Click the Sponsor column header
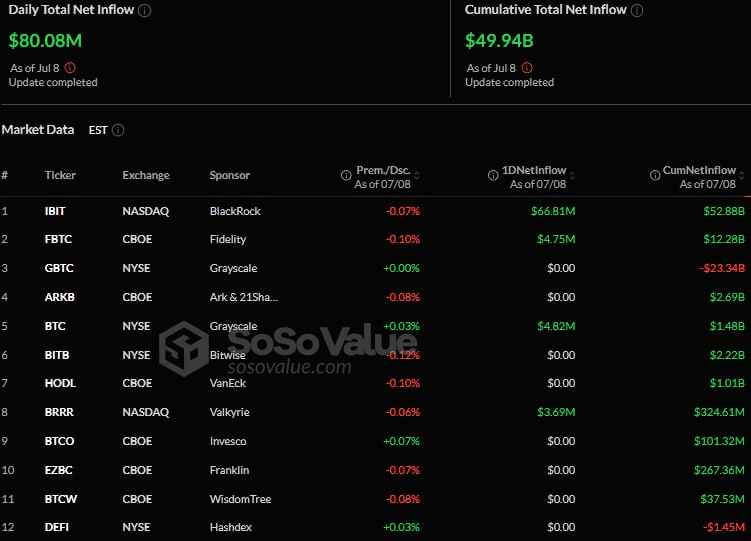The image size is (751, 541). pos(230,175)
